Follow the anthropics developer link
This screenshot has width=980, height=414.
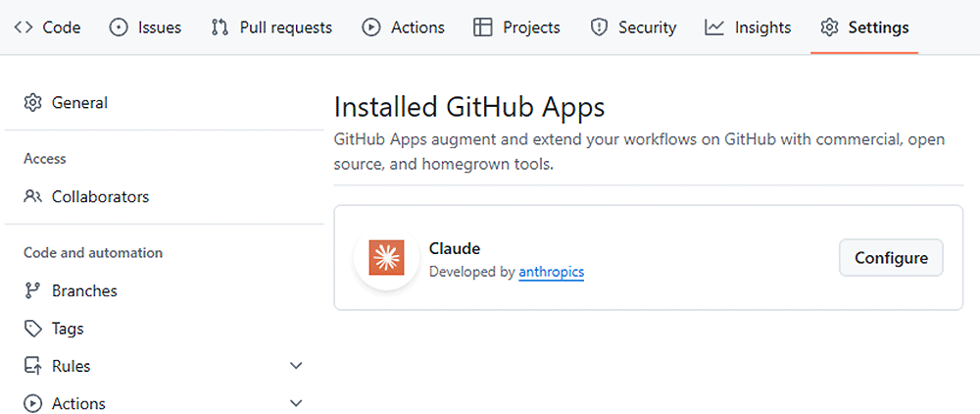(551, 272)
